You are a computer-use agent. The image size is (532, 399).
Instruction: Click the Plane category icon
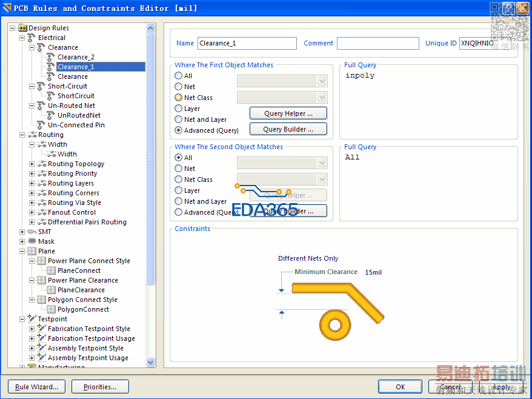(x=32, y=251)
